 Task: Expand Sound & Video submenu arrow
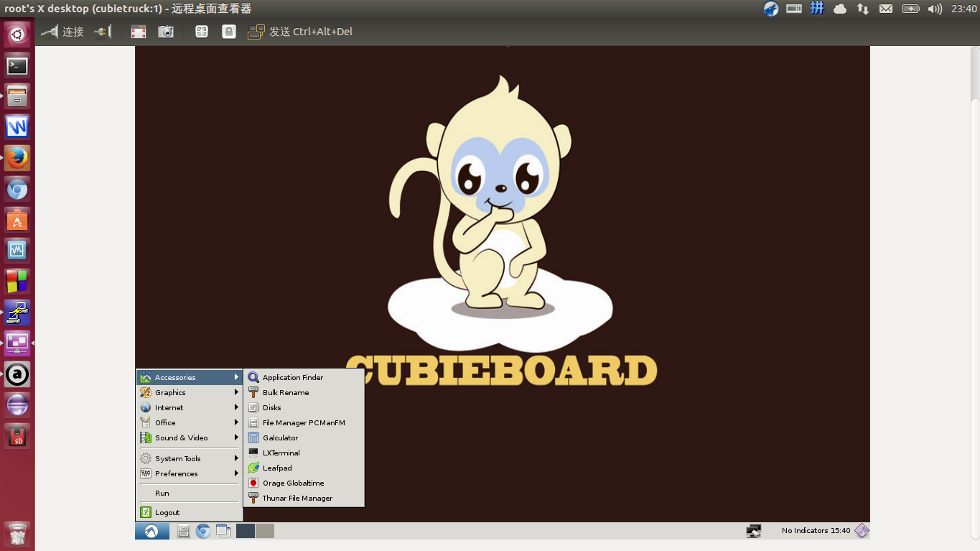coord(236,437)
